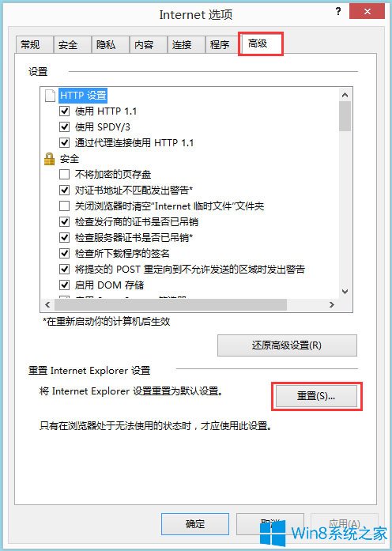The height and width of the screenshot is (551, 392).
Task: Open the 安全 tab
Action: coord(72,44)
